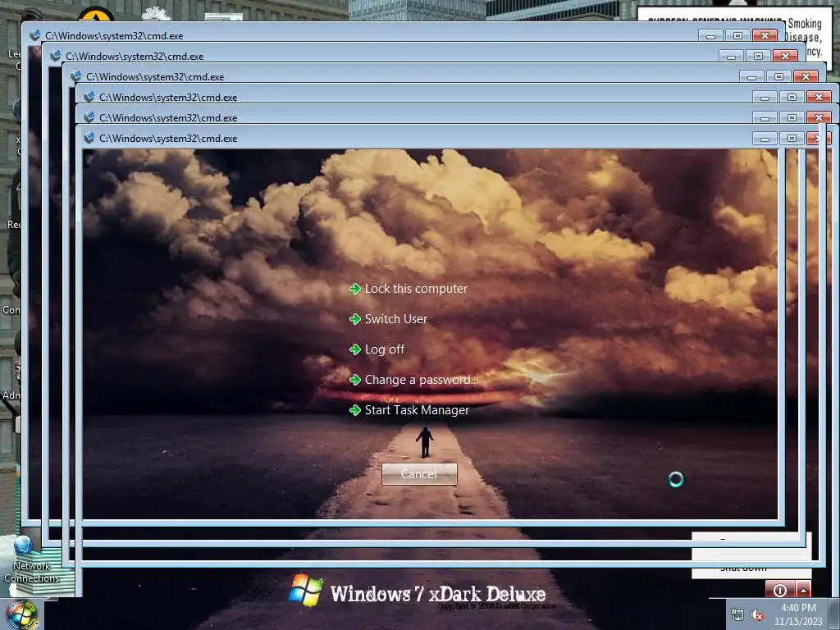Maximize the rearmost cmd.exe window
The image size is (840, 630).
coord(737,36)
